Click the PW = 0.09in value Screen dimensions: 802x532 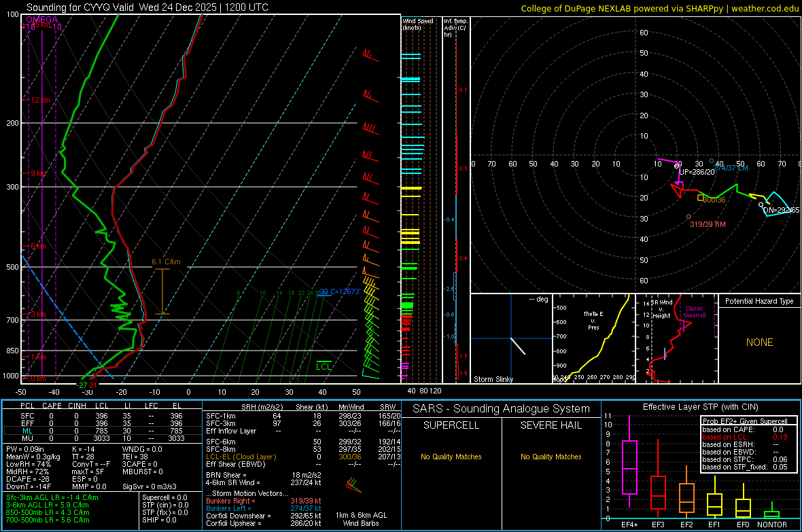[x=25, y=449]
